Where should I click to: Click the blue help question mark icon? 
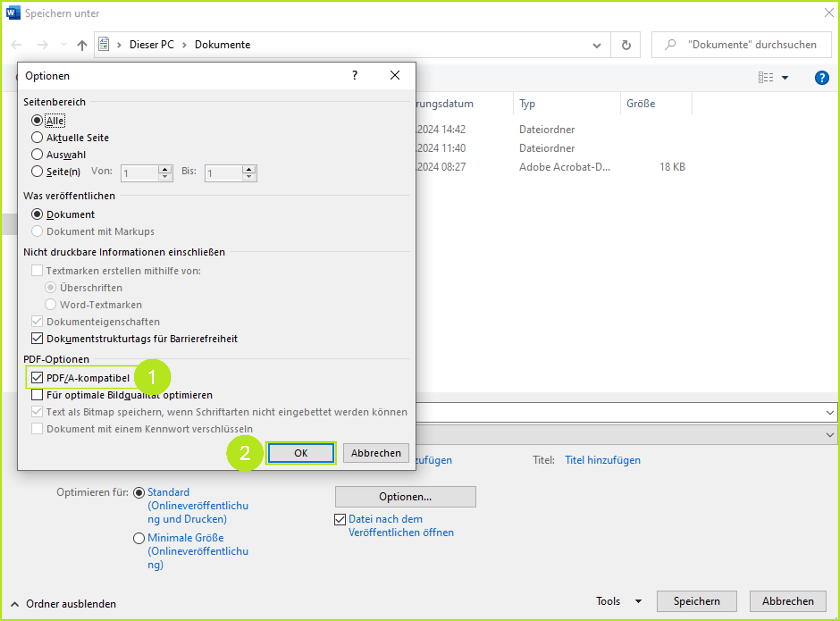click(x=822, y=78)
